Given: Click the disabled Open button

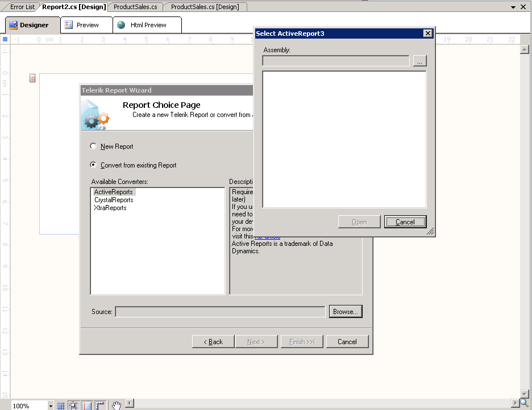Looking at the screenshot, I should [359, 222].
